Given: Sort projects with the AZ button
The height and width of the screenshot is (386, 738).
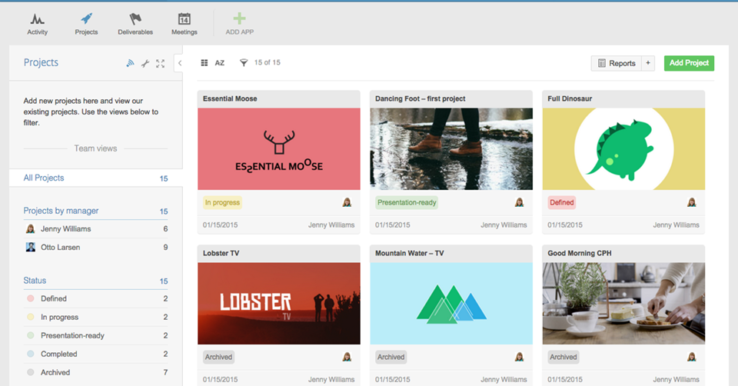Looking at the screenshot, I should (220, 63).
